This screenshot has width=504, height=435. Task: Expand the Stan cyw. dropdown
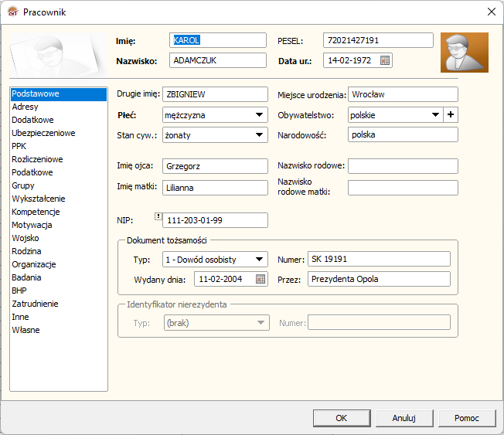259,135
